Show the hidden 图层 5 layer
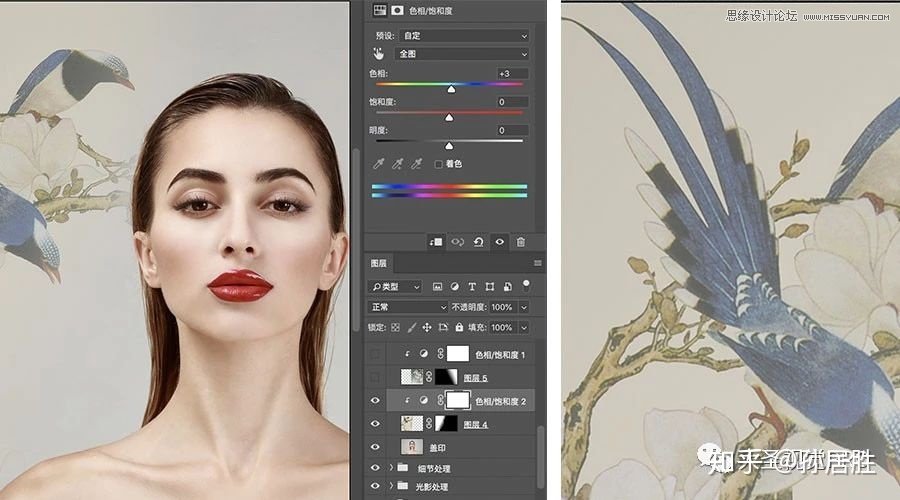The height and width of the screenshot is (500, 900). 375,377
